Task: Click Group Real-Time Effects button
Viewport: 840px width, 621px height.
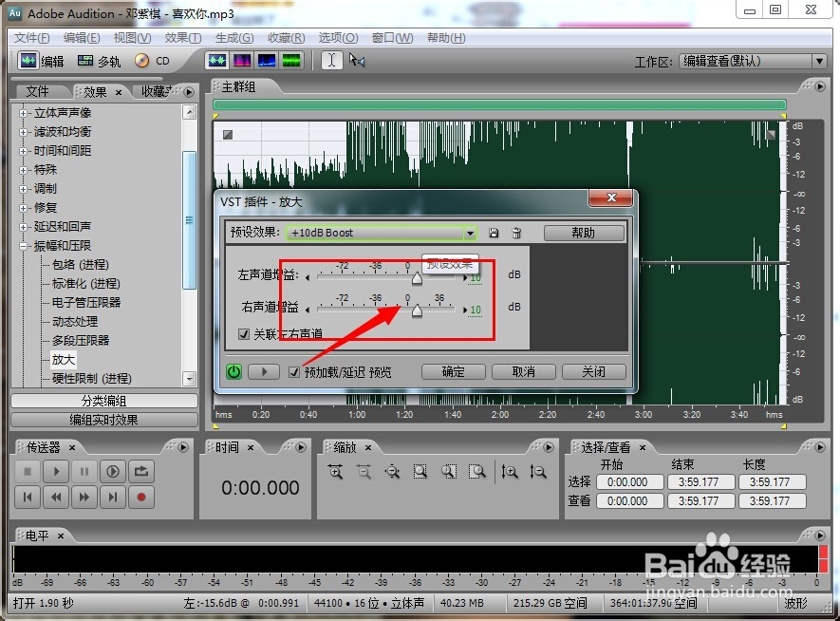Action: (x=103, y=420)
